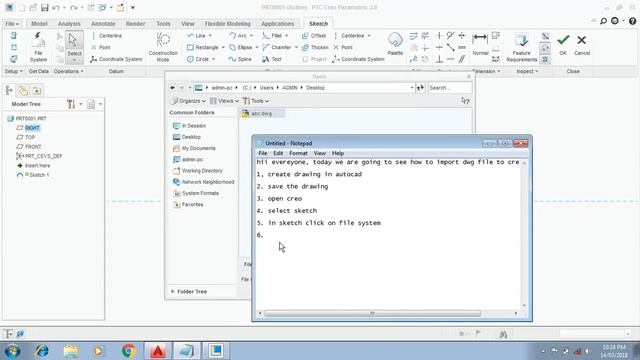Image resolution: width=640 pixels, height=360 pixels.
Task: Click Datum Coordinate System tool
Action: coord(116,59)
